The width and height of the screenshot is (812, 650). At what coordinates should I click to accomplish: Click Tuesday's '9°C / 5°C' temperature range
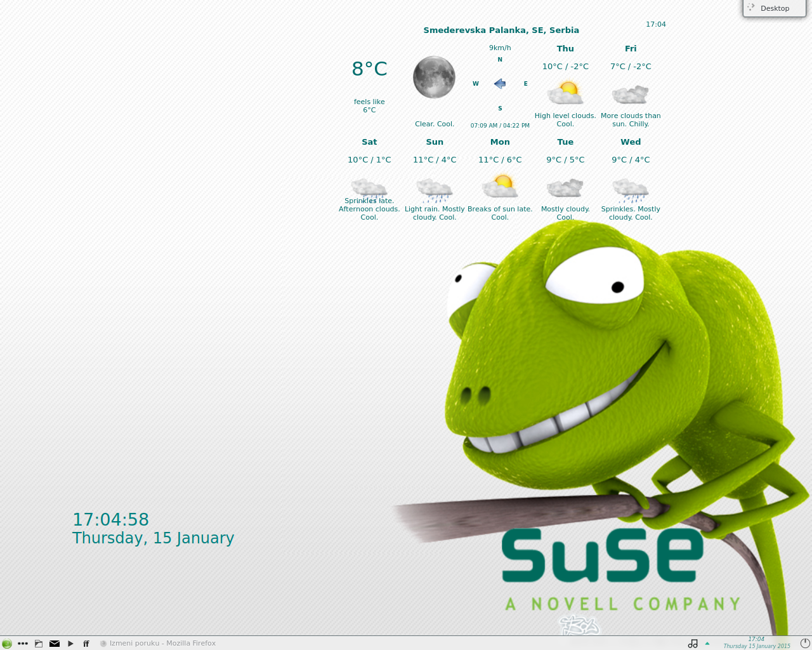pos(565,160)
